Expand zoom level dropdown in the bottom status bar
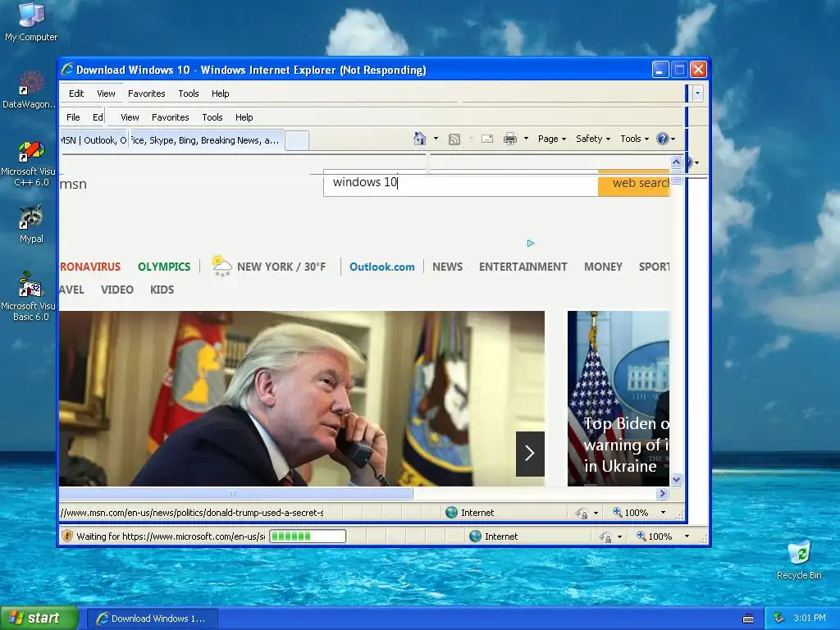Image resolution: width=840 pixels, height=630 pixels. [x=687, y=536]
